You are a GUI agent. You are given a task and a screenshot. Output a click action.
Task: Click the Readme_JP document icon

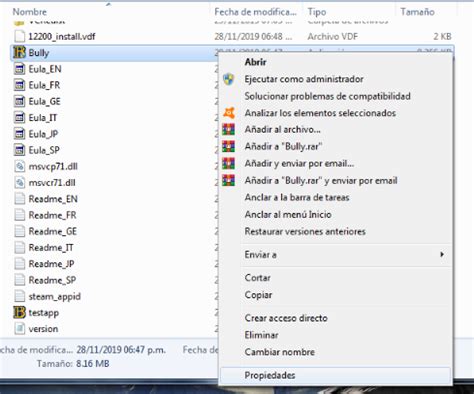[20, 264]
